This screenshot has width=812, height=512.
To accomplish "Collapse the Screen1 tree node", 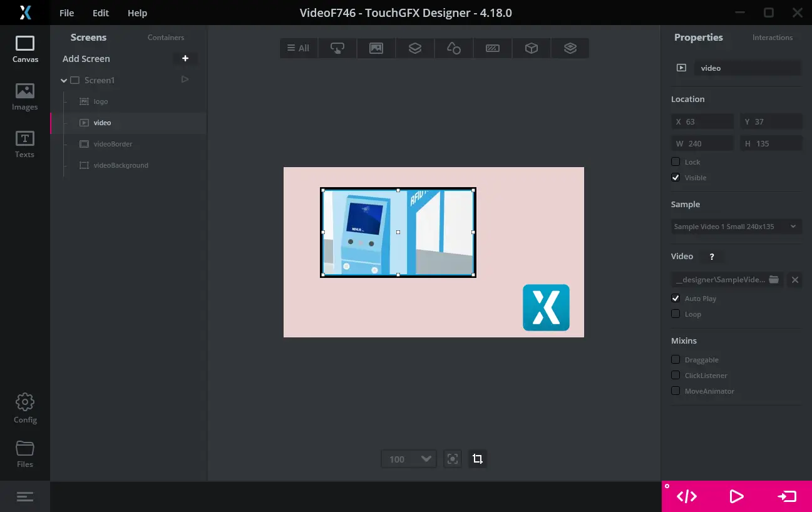I will (64, 81).
